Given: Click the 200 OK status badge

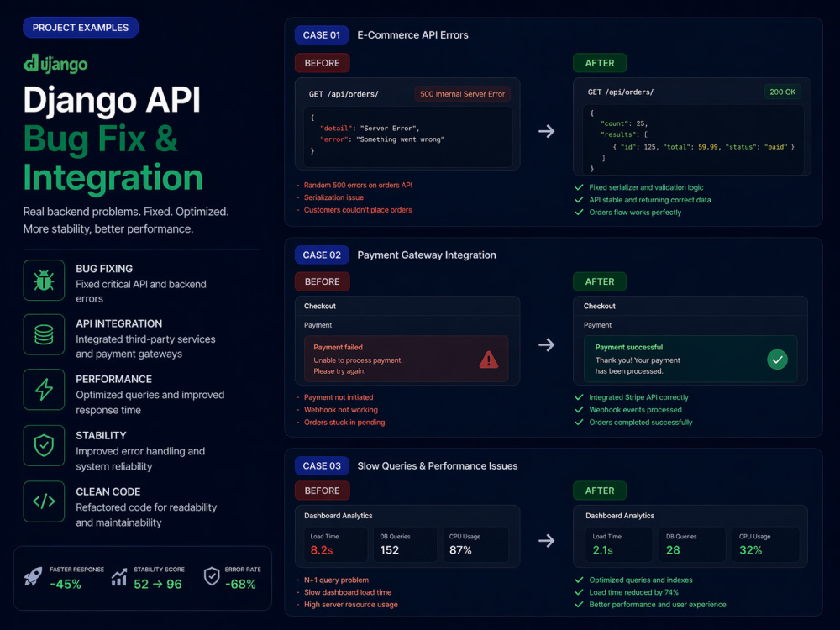Looking at the screenshot, I should tap(782, 92).
